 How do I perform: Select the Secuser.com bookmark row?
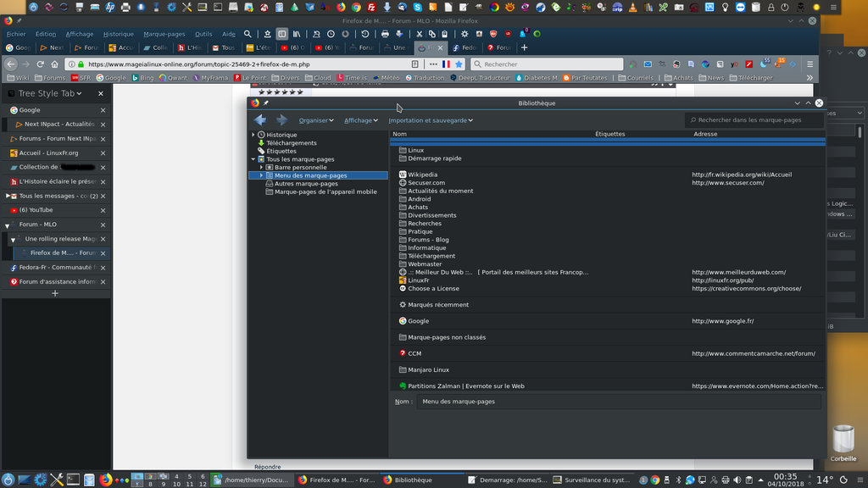pyautogui.click(x=607, y=183)
